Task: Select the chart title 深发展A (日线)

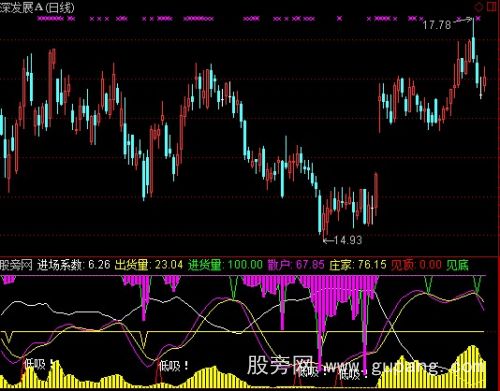Action: 37,7
